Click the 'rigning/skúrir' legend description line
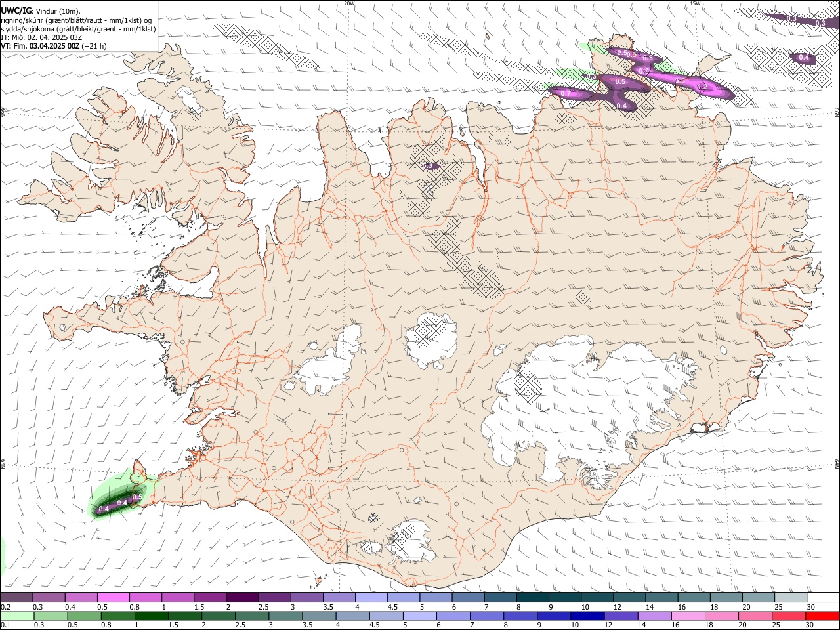This screenshot has height=630, width=840. click(x=77, y=20)
